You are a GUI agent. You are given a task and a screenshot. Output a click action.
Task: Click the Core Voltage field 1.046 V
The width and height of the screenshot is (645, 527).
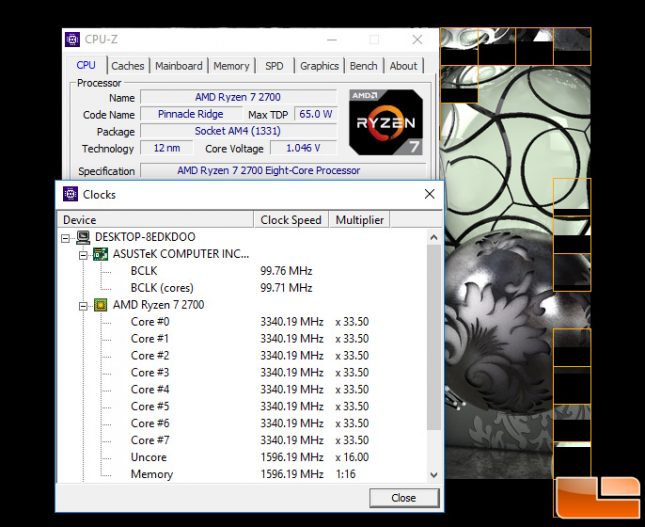[303, 148]
